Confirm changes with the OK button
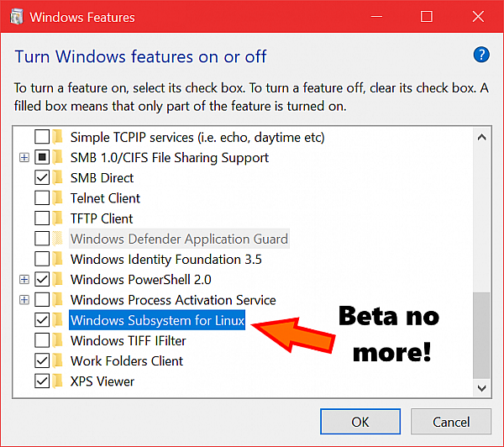Screen dimensions: 504x447 click(x=360, y=422)
